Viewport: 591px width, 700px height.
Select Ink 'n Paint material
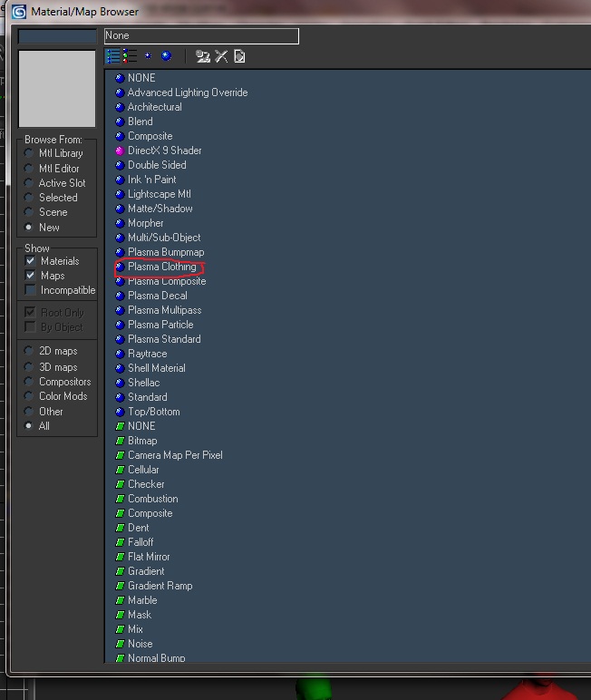click(x=151, y=180)
